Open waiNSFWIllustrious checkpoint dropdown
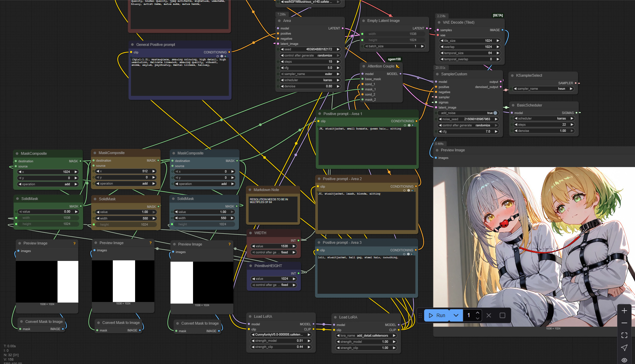Viewport: 635px width, 364px height. click(x=310, y=2)
